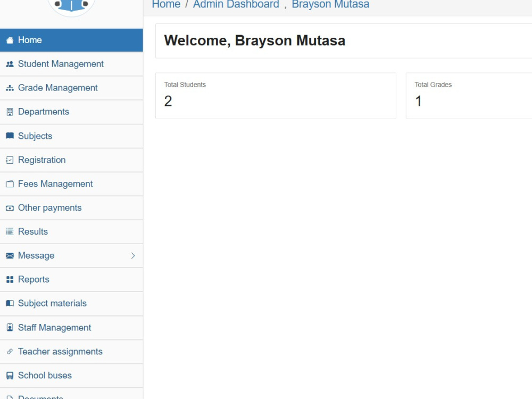Select Teacher assignments menu item
532x399 pixels.
coord(71,352)
